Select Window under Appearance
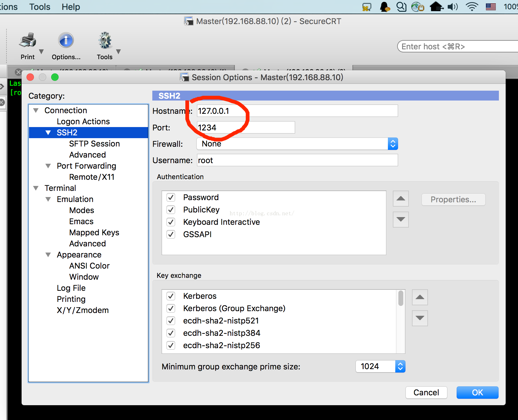Image resolution: width=518 pixels, height=420 pixels. (x=84, y=277)
